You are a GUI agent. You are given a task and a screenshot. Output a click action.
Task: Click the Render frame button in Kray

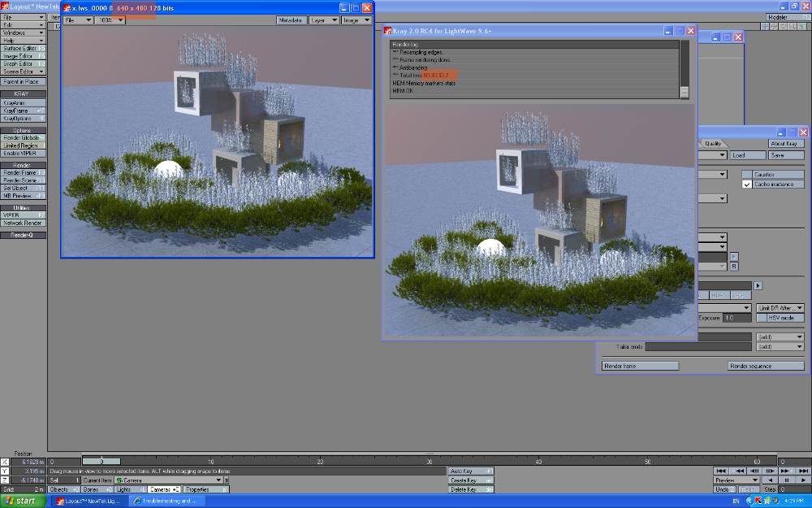tap(640, 366)
